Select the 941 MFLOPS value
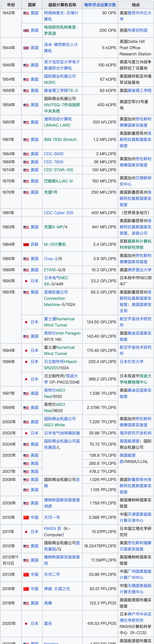 104,227
